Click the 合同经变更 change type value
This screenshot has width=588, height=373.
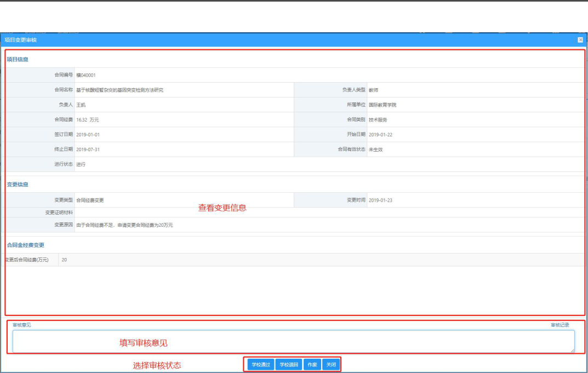coord(90,200)
